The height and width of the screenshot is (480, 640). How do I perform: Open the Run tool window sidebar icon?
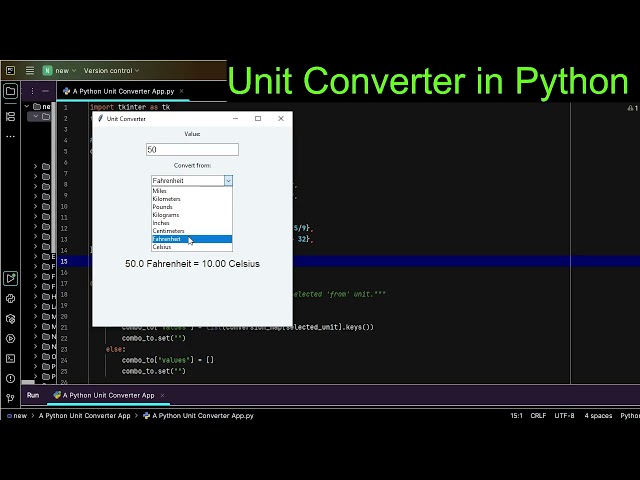[x=11, y=278]
